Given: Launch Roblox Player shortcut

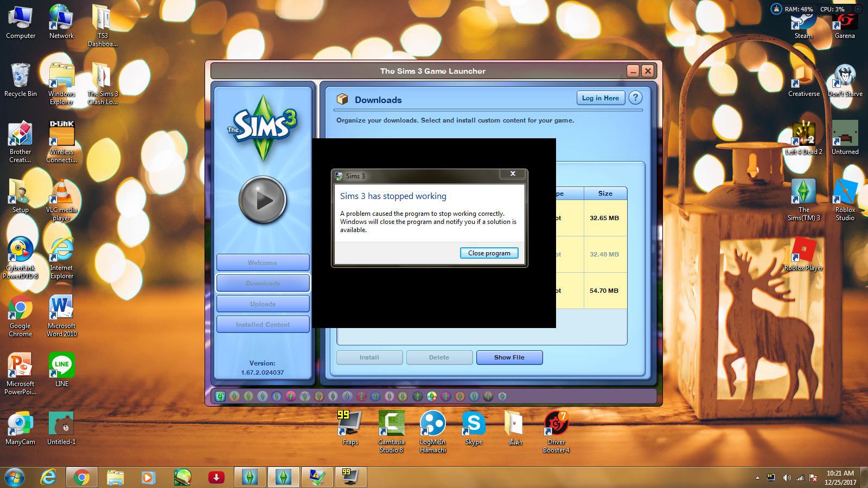Looking at the screenshot, I should pos(803,254).
